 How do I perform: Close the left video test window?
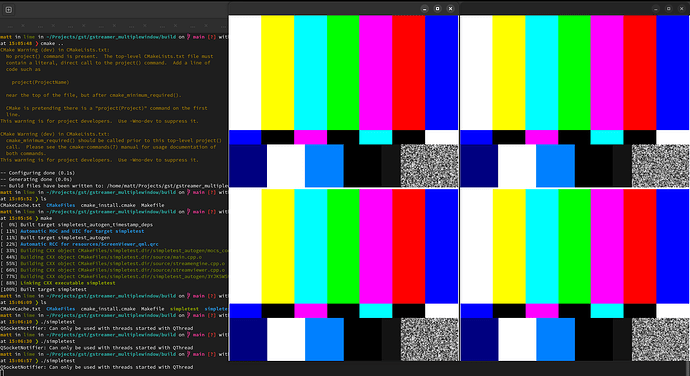(x=450, y=9)
